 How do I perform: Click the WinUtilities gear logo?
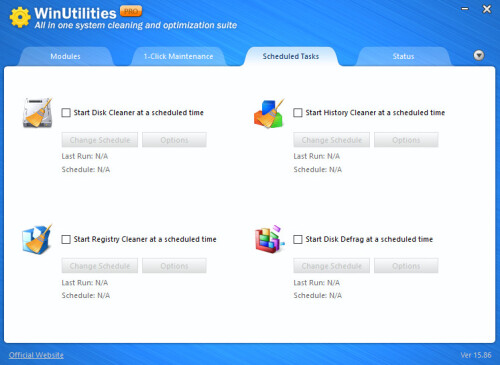tap(20, 17)
